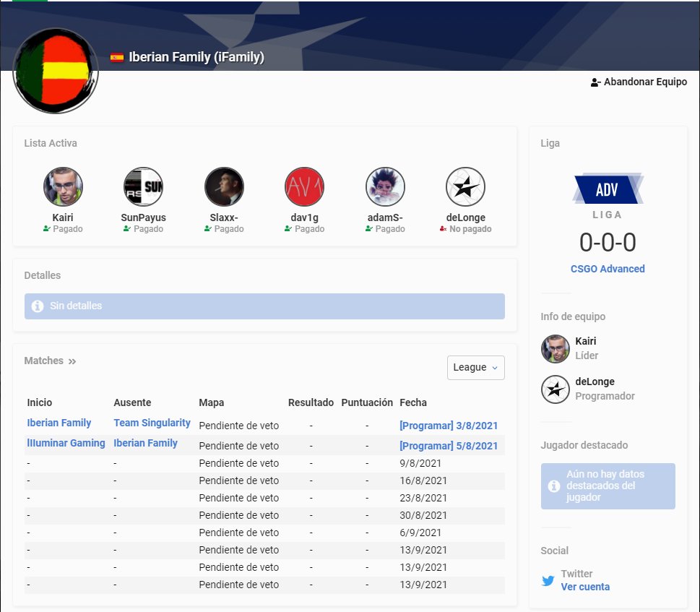Select the 23/8/2021 match date cell
The image size is (700, 612).
point(423,498)
